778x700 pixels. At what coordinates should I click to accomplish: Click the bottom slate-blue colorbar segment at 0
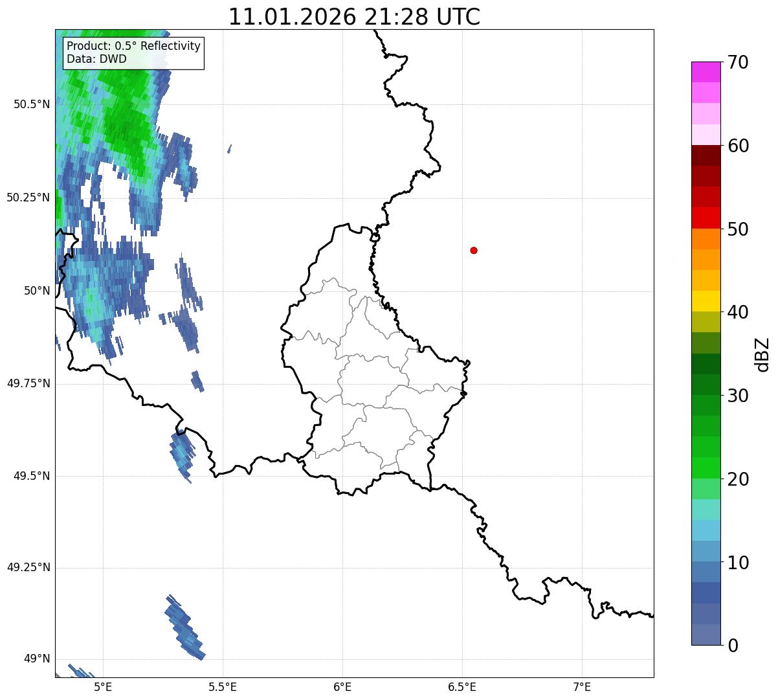point(706,635)
